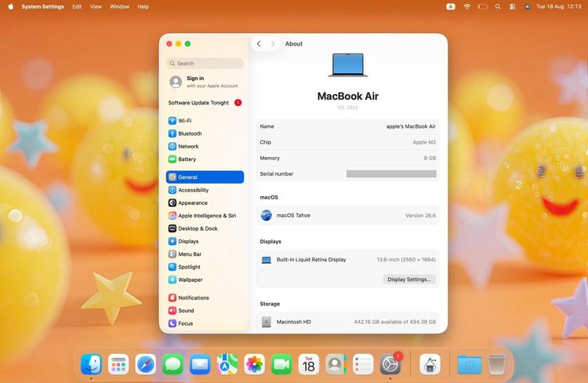Open Wallpaper settings

point(205,279)
